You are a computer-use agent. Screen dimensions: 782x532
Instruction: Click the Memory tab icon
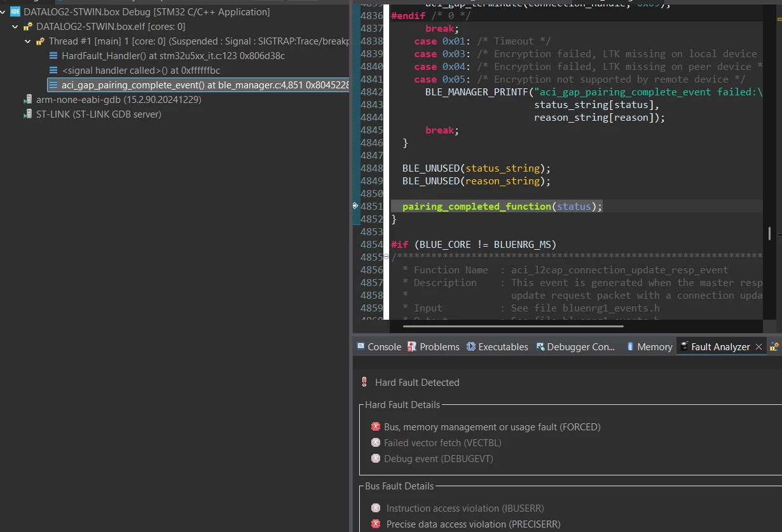(x=630, y=347)
